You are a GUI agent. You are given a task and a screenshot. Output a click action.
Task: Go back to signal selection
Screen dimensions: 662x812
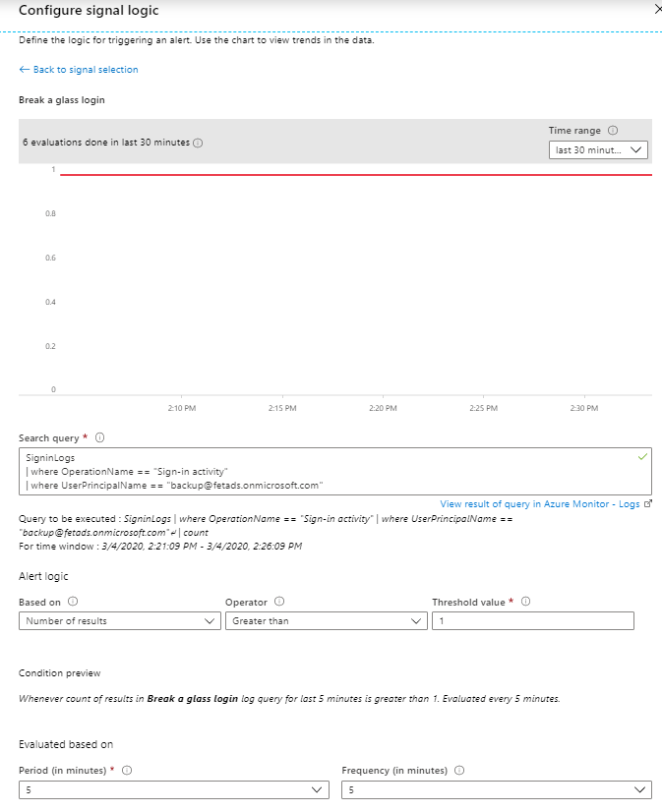[x=79, y=70]
